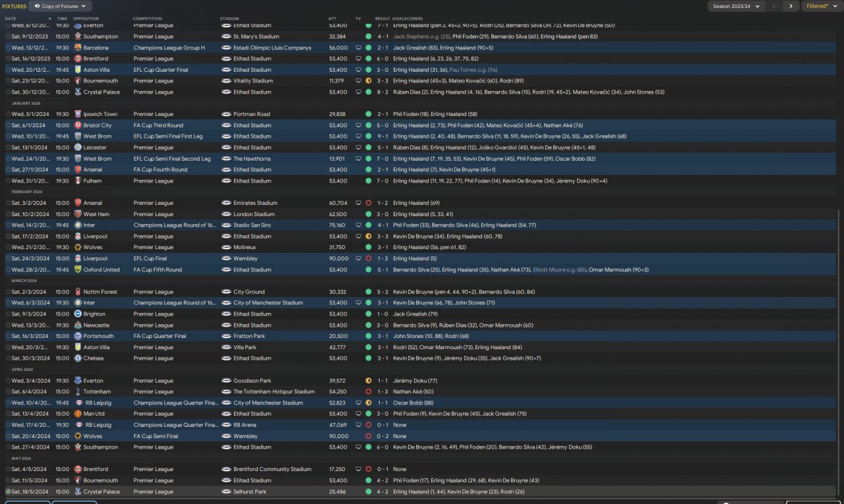The width and height of the screenshot is (844, 504).
Task: Click the Ipswich Town club badge
Action: coord(78,115)
